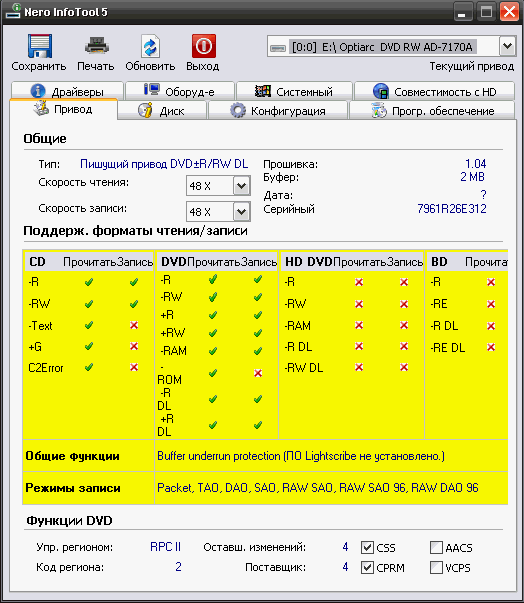Click the info icon on Драйверы tab

click(38, 91)
